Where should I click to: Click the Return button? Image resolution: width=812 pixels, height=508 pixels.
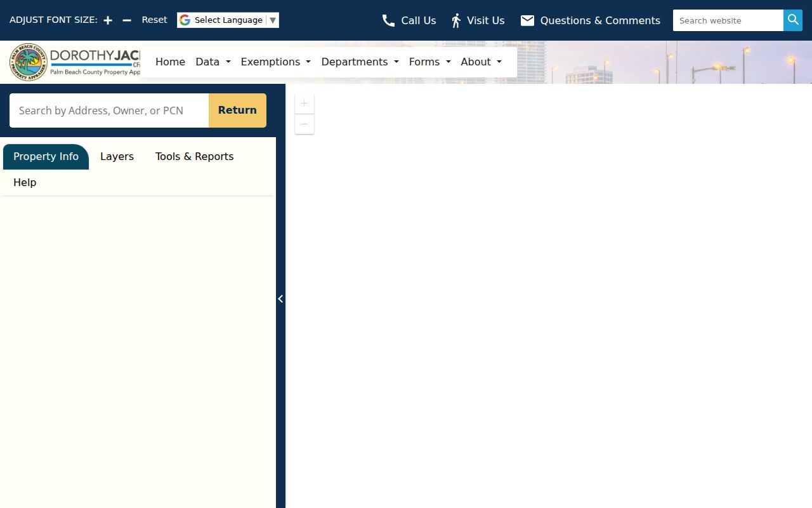point(237,110)
